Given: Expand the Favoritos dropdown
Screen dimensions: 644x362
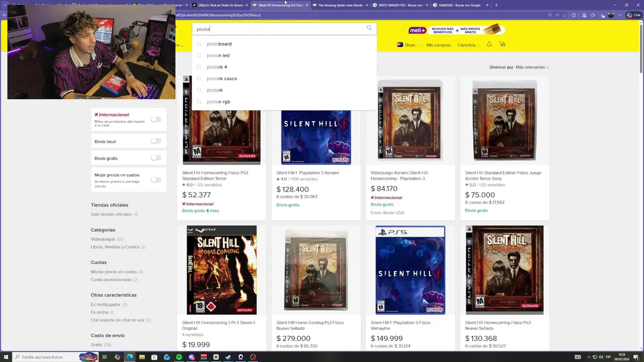Looking at the screenshot, I should (x=468, y=45).
